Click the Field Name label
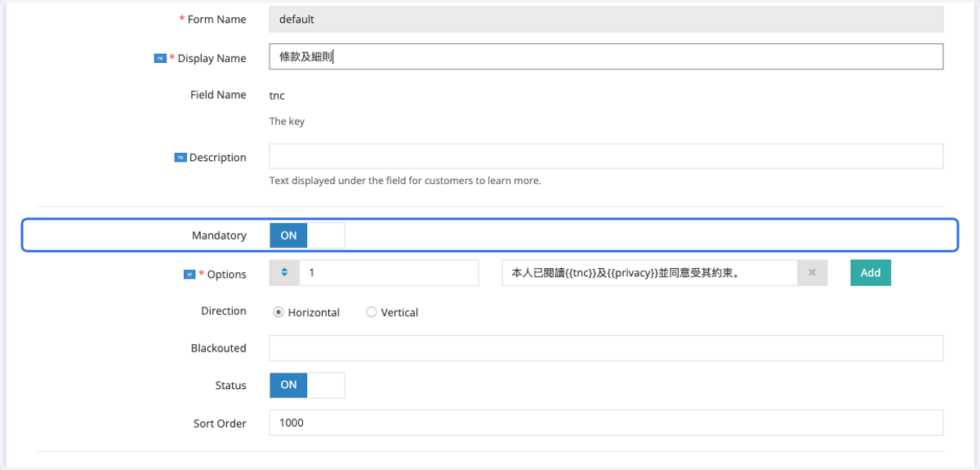980x470 pixels. click(x=218, y=95)
